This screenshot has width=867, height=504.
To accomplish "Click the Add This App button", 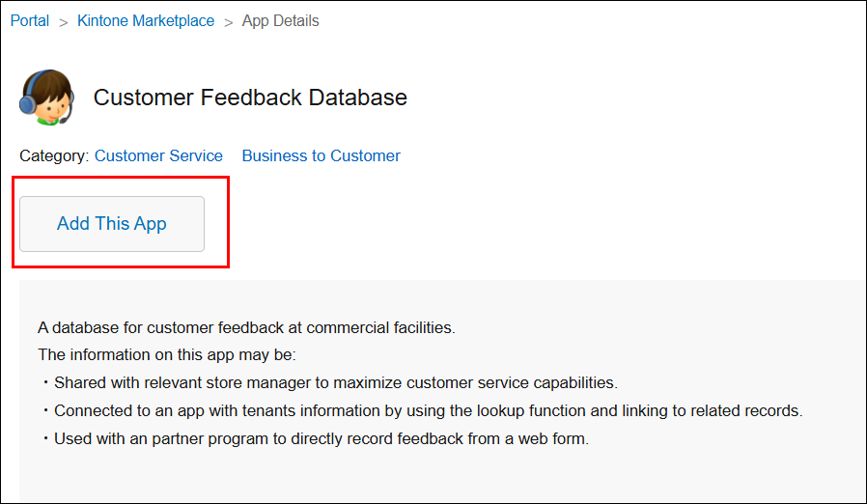I will point(112,224).
